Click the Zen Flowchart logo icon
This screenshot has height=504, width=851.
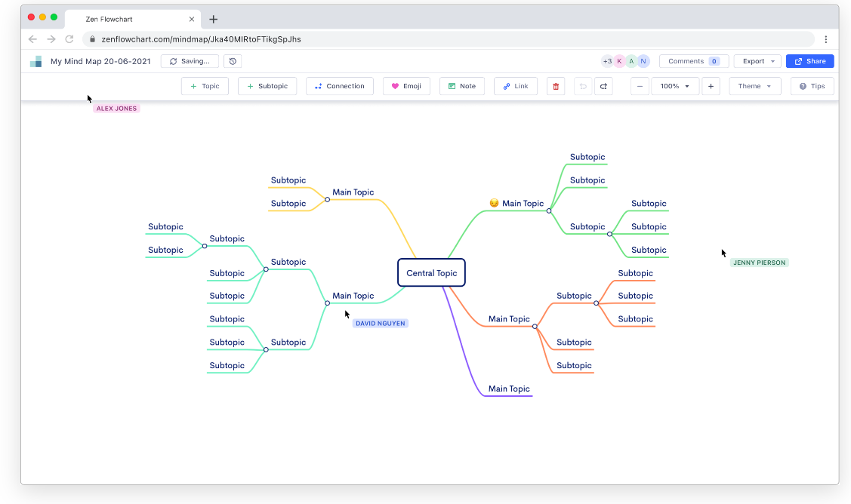click(35, 61)
